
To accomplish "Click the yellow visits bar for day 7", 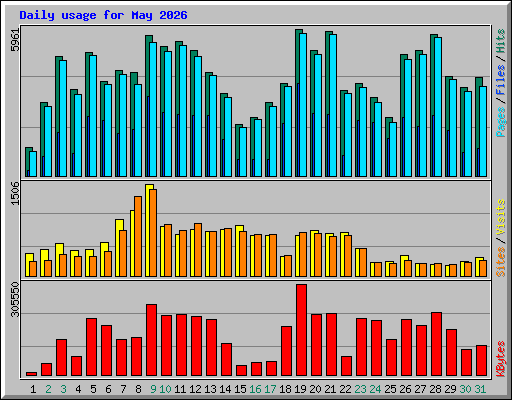I will click(118, 248).
